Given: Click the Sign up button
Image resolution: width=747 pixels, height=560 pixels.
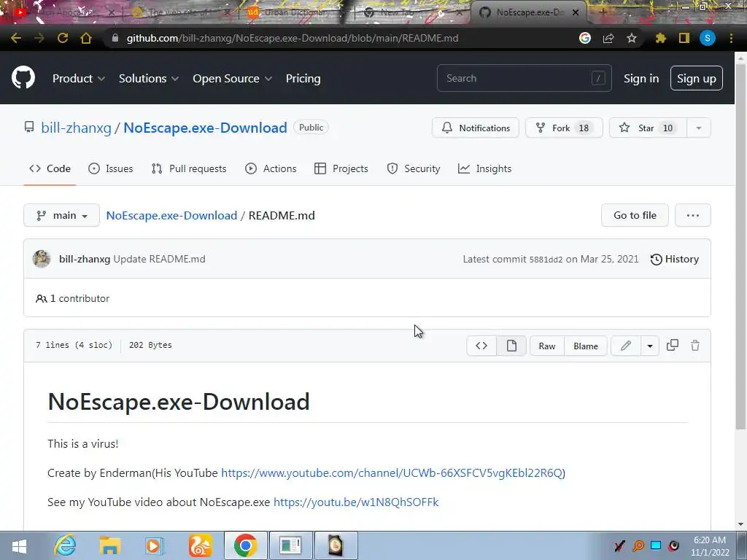Looking at the screenshot, I should point(697,79).
